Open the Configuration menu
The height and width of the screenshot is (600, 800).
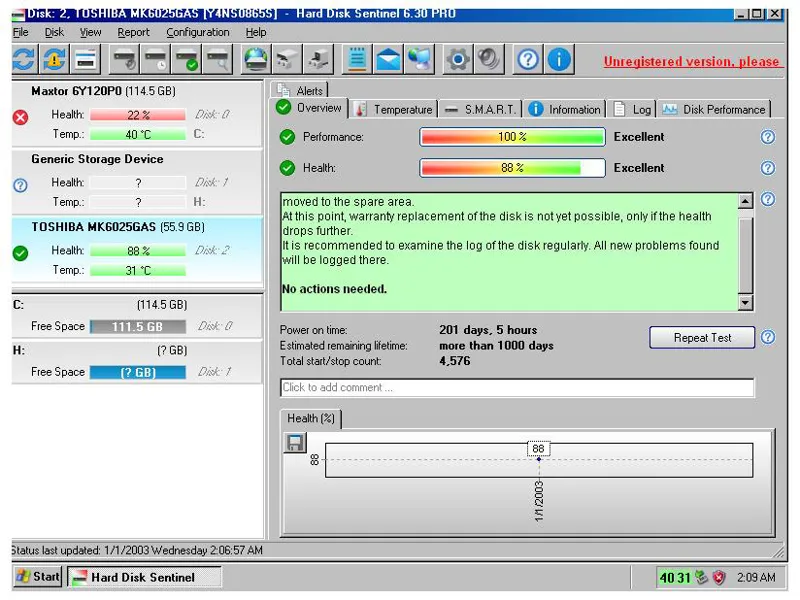(197, 32)
